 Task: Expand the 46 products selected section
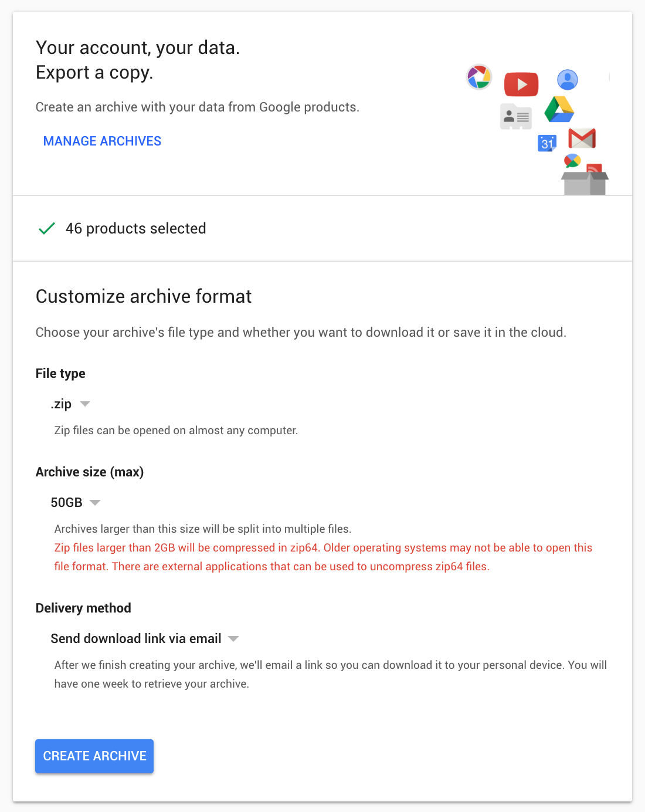click(x=322, y=228)
